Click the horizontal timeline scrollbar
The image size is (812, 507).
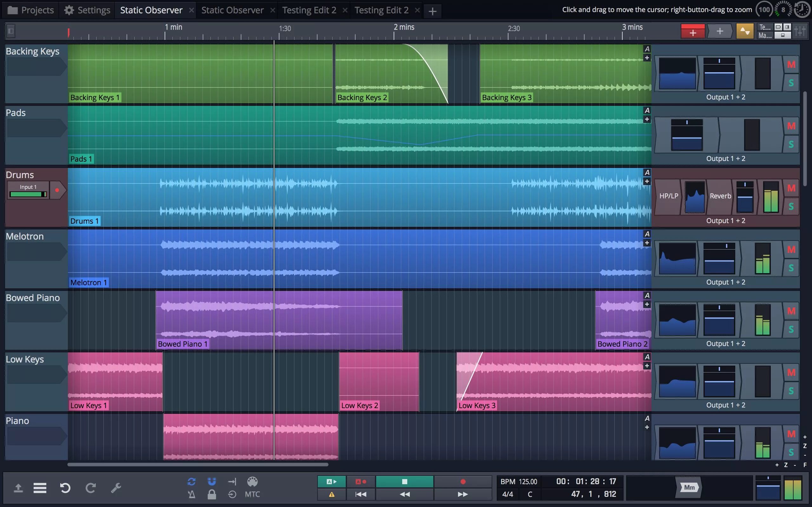(x=197, y=465)
